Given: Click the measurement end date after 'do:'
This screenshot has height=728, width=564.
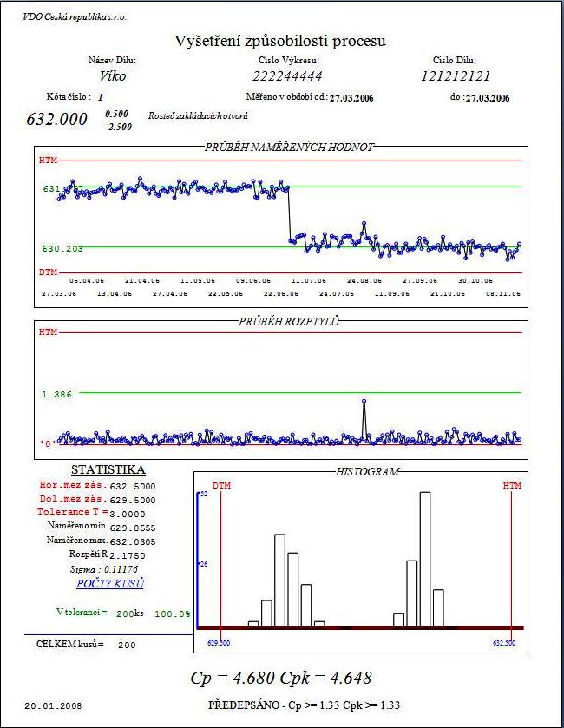Looking at the screenshot, I should point(488,98).
